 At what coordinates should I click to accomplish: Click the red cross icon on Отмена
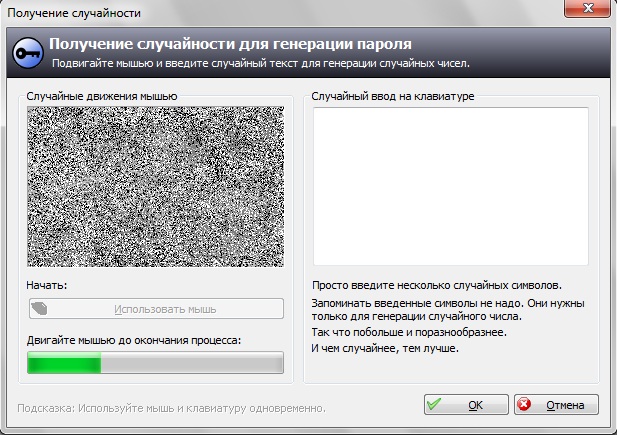525,405
